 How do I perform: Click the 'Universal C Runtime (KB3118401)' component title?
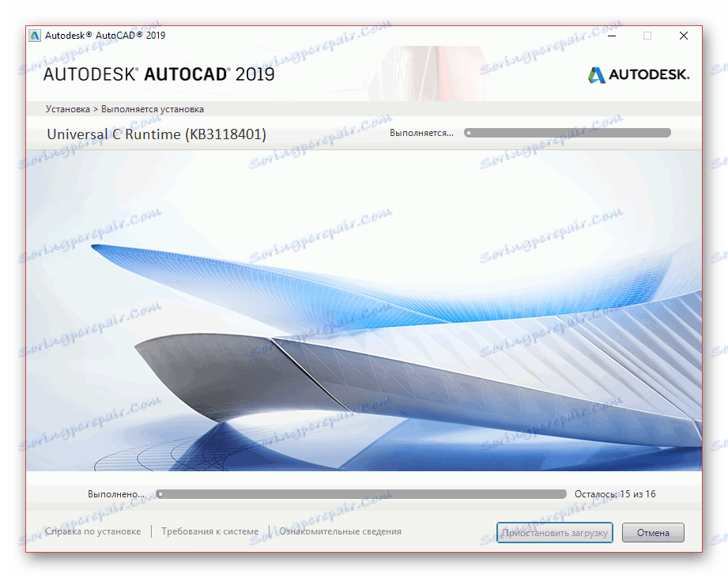(x=157, y=134)
